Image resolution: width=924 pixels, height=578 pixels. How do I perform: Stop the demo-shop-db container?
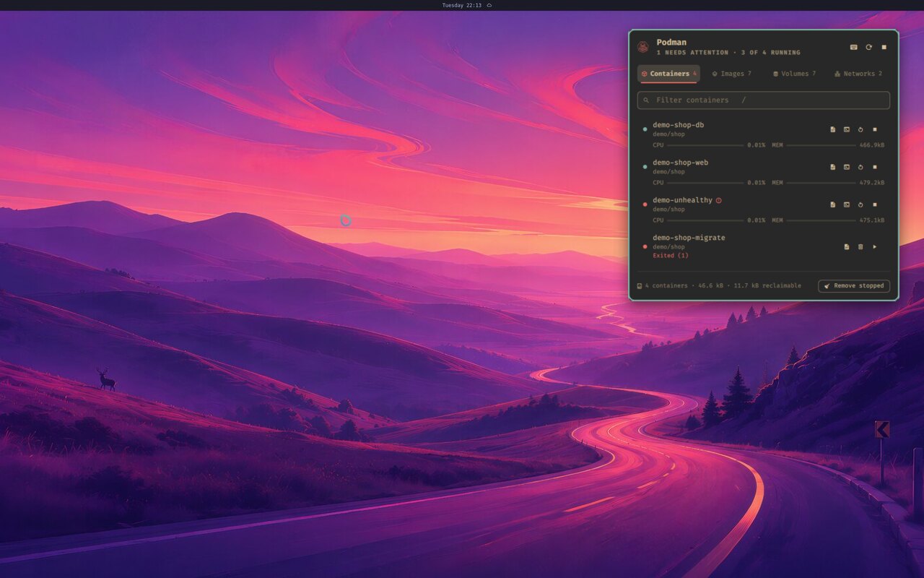pyautogui.click(x=875, y=129)
